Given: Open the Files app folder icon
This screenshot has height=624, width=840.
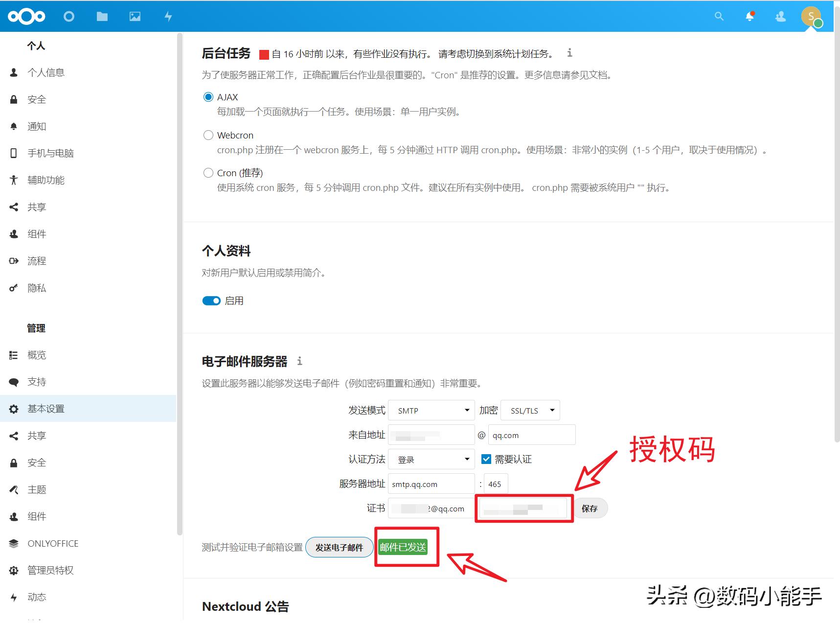Looking at the screenshot, I should [x=102, y=16].
